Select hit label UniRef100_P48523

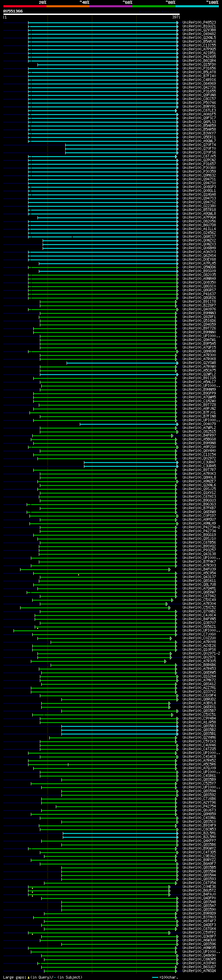click(199, 23)
